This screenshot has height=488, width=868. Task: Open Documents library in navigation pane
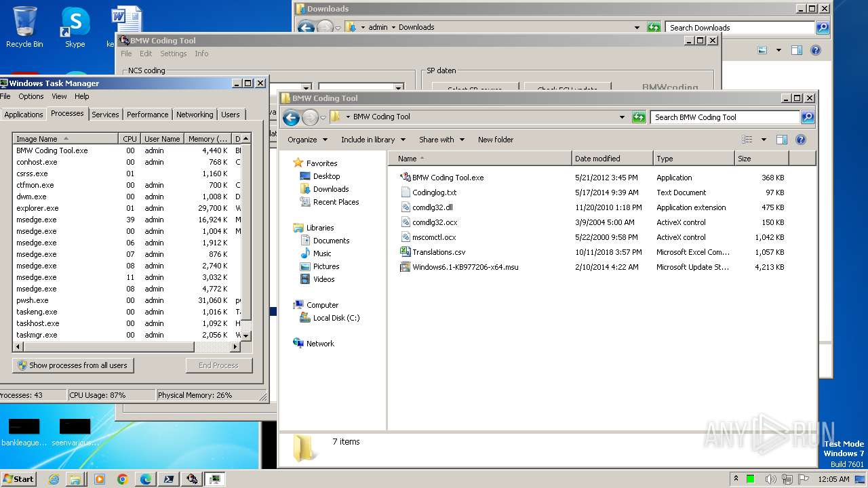pos(331,241)
